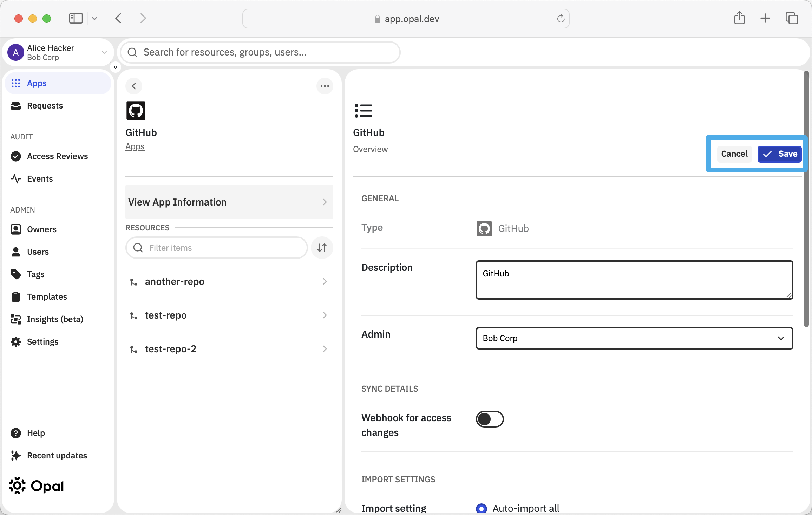Click the right panel vertical scrollbar
Image resolution: width=812 pixels, height=515 pixels.
pos(806,199)
